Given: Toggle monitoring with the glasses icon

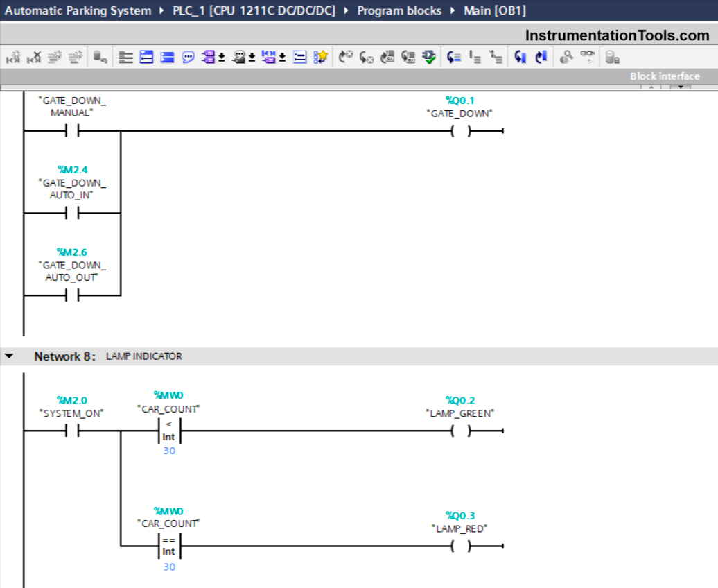Looking at the screenshot, I should point(588,58).
